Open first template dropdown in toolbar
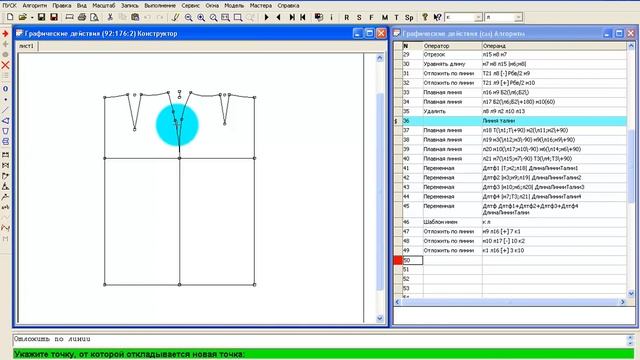The width and height of the screenshot is (640, 360). 478,17
